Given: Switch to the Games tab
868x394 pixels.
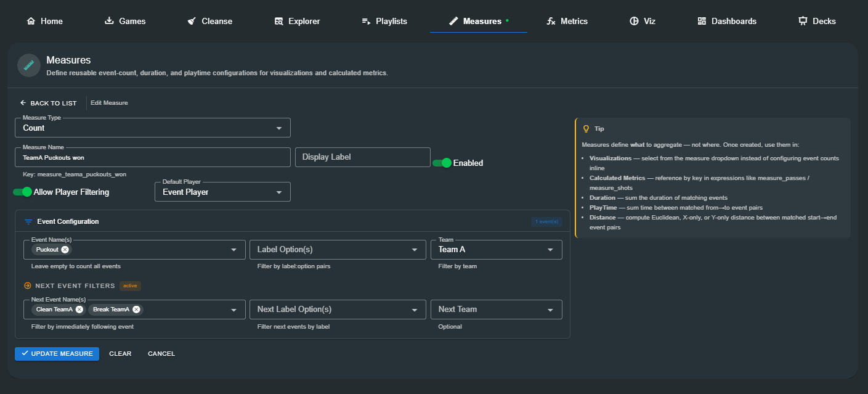Looking at the screenshot, I should [x=125, y=21].
